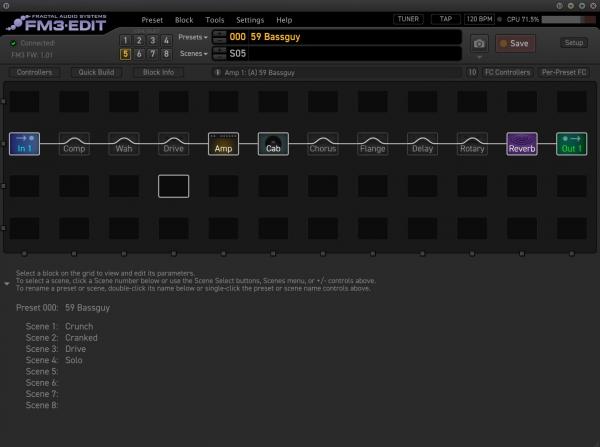The width and height of the screenshot is (600, 447).
Task: Click the Amp 1: (A) 59 Bassguy label
Action: pyautogui.click(x=260, y=72)
